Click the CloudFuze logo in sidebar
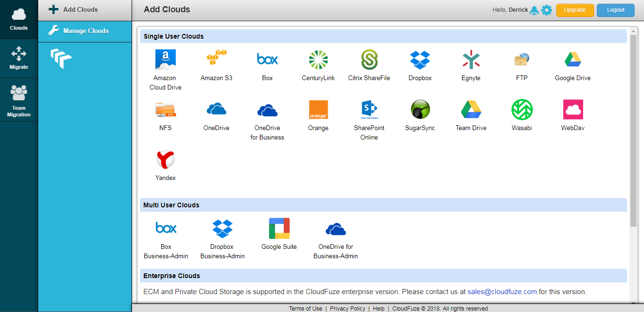The image size is (644, 312). click(62, 58)
